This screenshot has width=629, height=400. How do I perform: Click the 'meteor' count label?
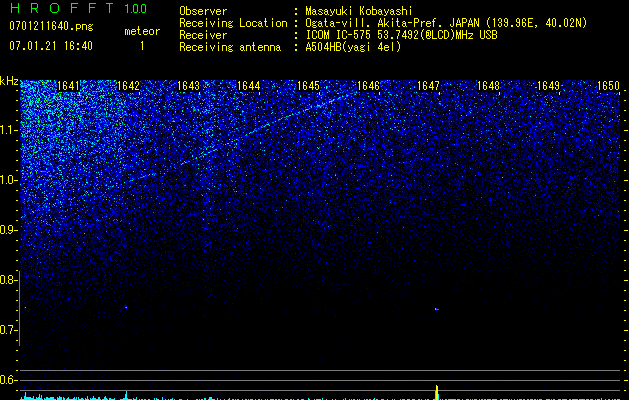tap(142, 31)
